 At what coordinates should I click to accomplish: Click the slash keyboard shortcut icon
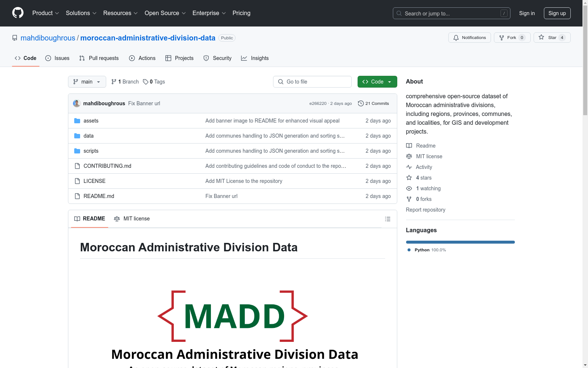pos(504,13)
